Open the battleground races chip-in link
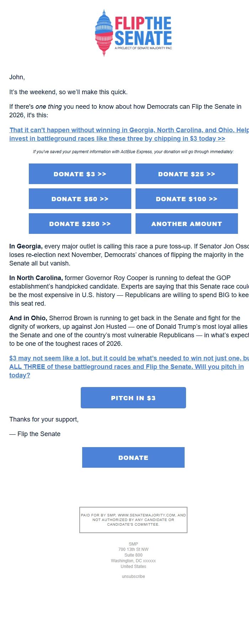Screen dimensions: 249x644 click(124, 134)
